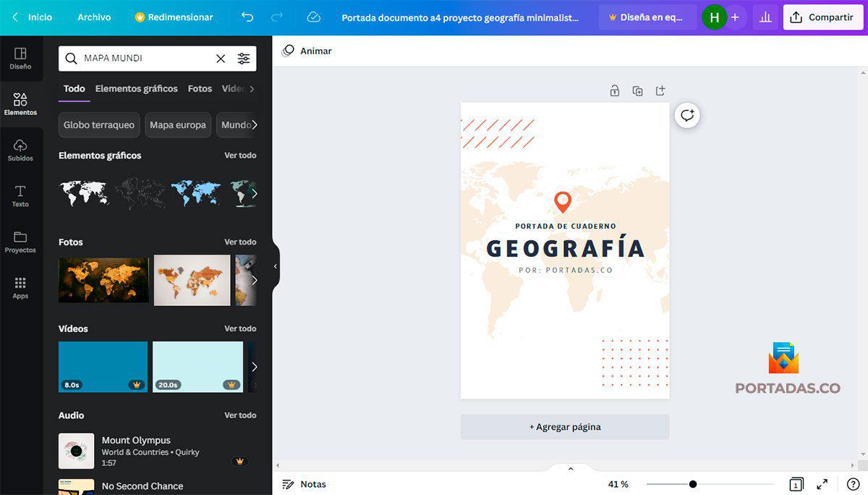Expand the Notas panel from the bottom
Image resolution: width=868 pixels, height=495 pixels.
(x=570, y=467)
